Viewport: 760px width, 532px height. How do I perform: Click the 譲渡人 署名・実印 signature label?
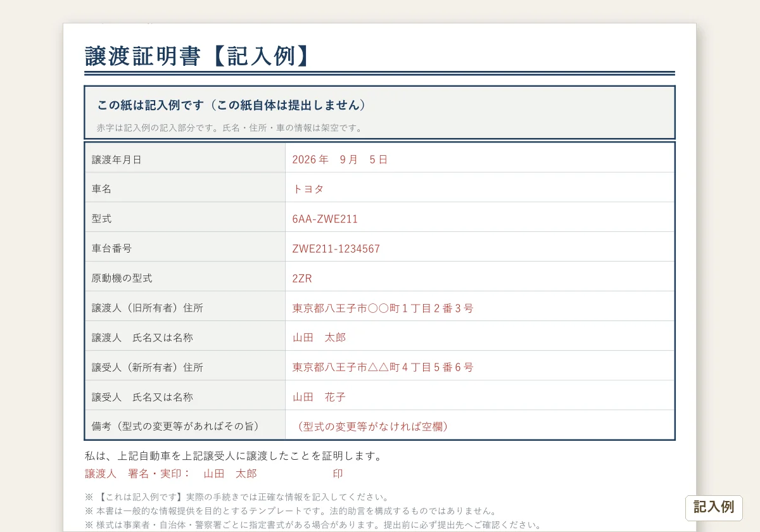pos(137,474)
